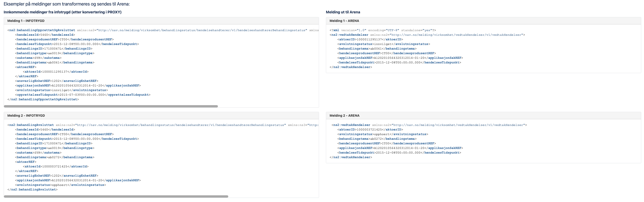This screenshot has height=202, width=644.
Task: Click behandlingstema ab0272 in Melding 2 INFOTRYGD
Action: tap(55, 157)
